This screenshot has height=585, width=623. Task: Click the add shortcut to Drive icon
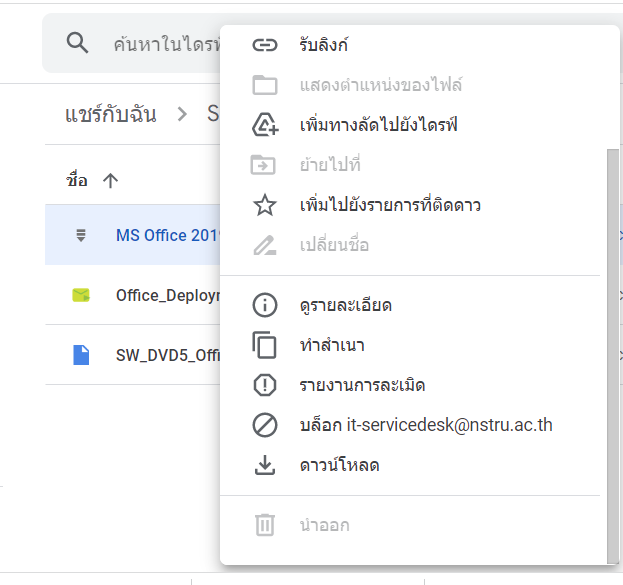[x=265, y=125]
